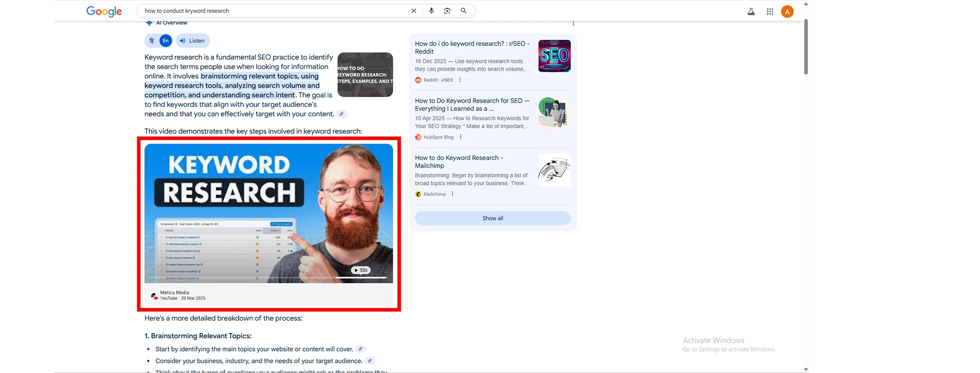Click the scrollbar up arrow

(806, 4)
